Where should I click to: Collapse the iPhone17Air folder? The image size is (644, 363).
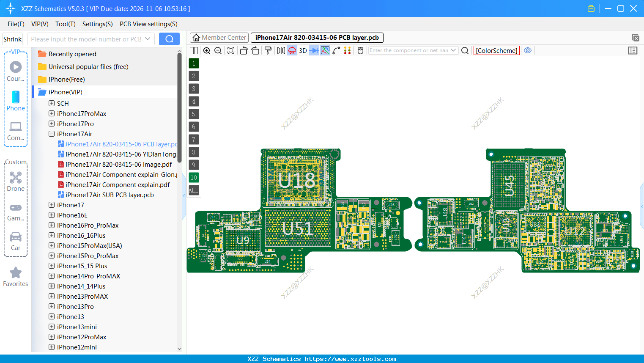pyautogui.click(x=51, y=134)
